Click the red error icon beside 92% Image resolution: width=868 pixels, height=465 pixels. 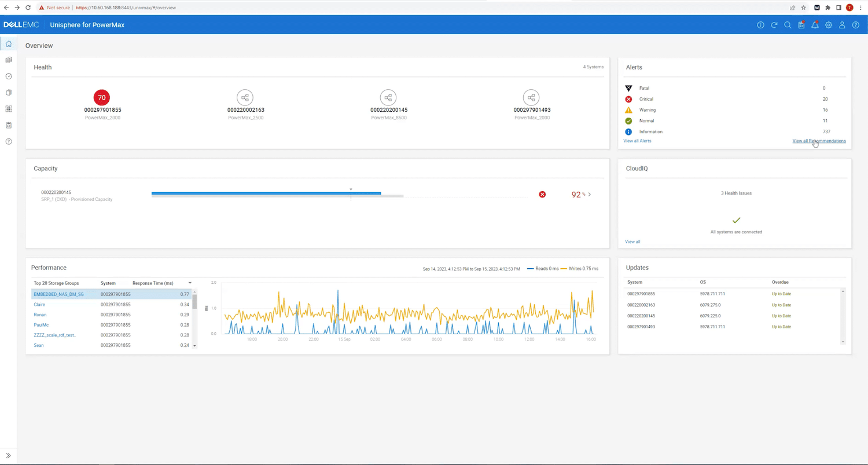point(542,195)
